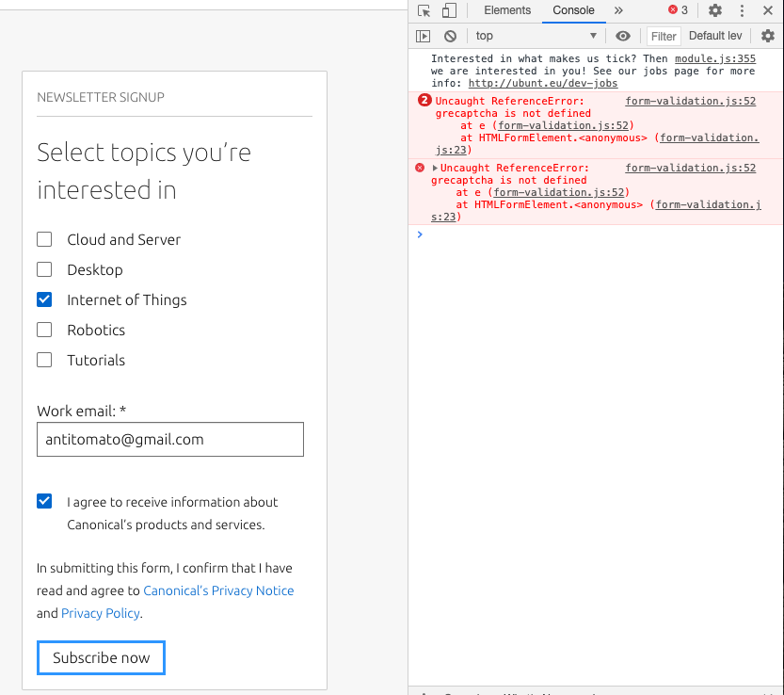Click 'at e' stack link in second error
This screenshot has height=695, width=784.
(558, 192)
